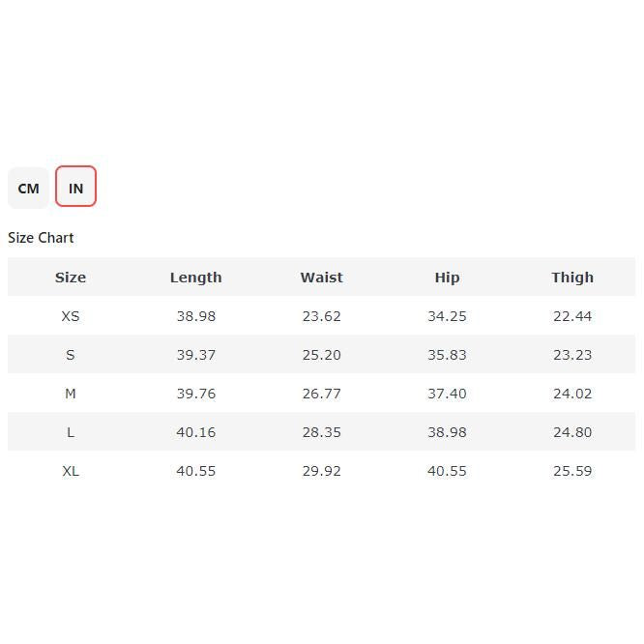Switch size units to CM
The image size is (644, 644).
pyautogui.click(x=28, y=188)
